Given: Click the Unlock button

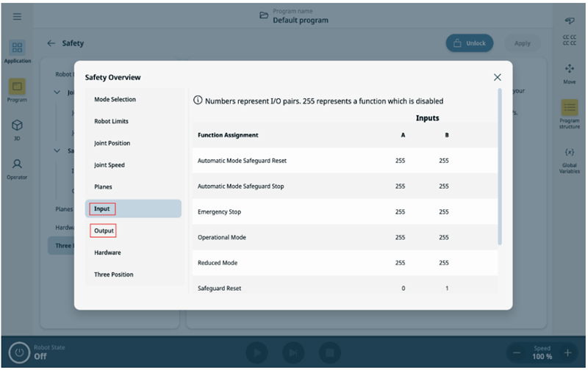Looking at the screenshot, I should click(x=469, y=43).
